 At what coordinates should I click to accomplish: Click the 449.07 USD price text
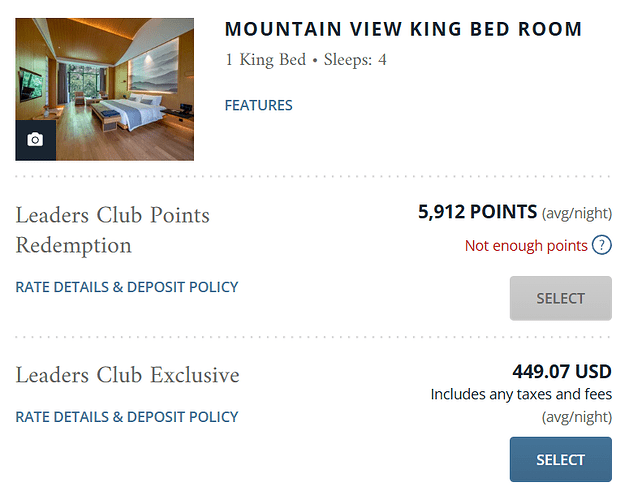[x=562, y=372]
